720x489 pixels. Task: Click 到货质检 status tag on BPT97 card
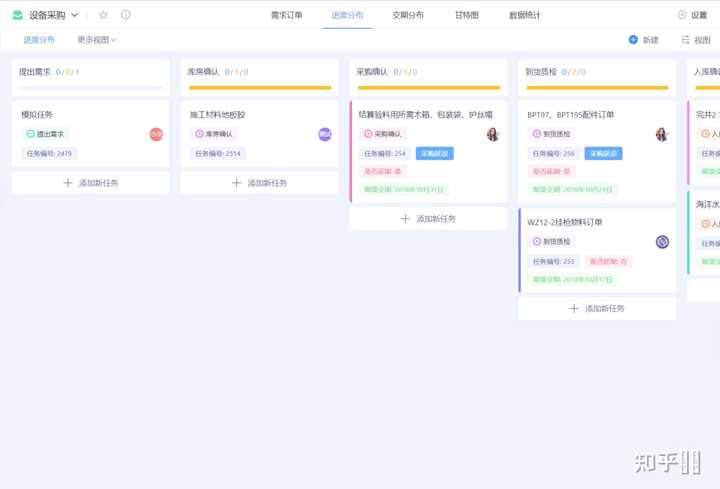pos(552,134)
